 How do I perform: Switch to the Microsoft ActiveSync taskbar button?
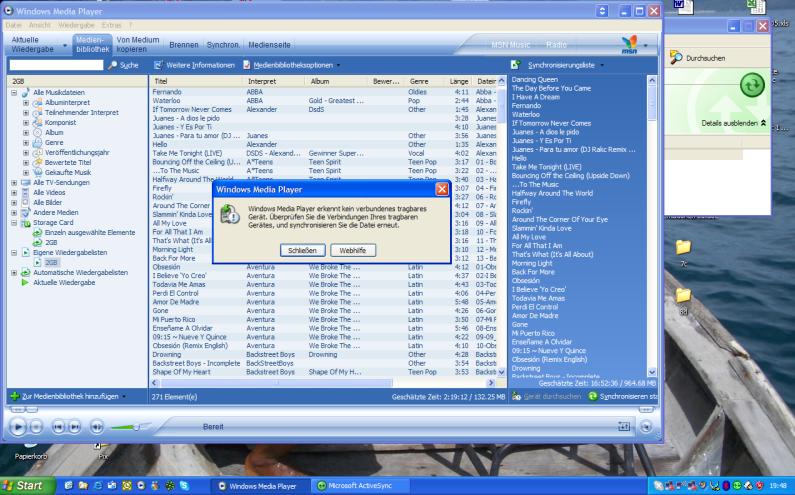[360, 486]
